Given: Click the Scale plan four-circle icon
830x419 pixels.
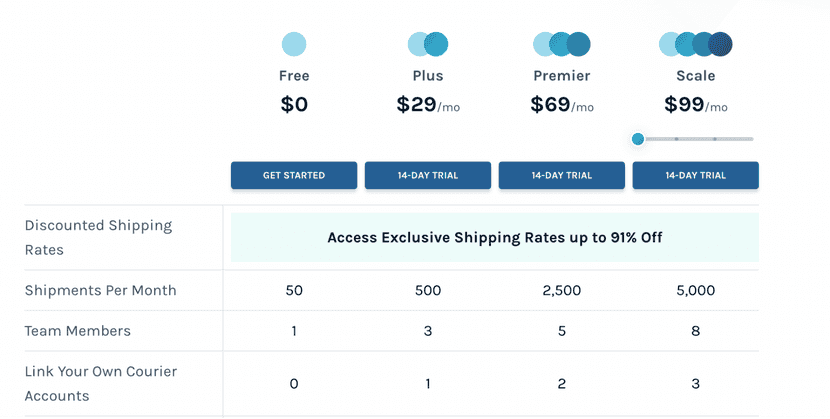Looking at the screenshot, I should point(695,44).
